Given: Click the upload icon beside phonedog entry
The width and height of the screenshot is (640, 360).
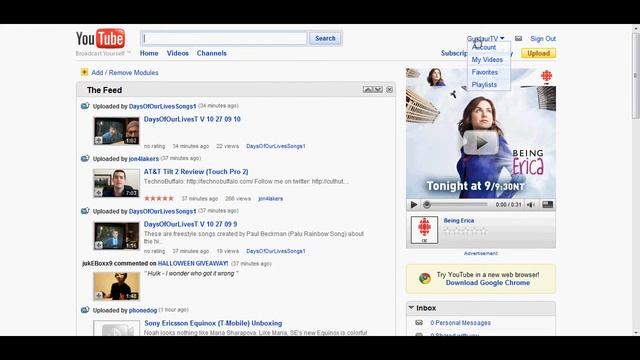Looking at the screenshot, I should pos(85,310).
